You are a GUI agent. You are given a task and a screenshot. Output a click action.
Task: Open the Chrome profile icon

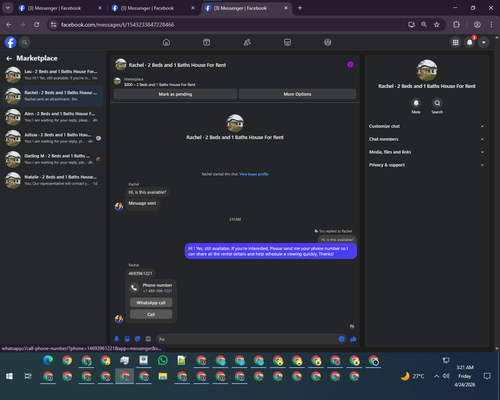point(477,25)
